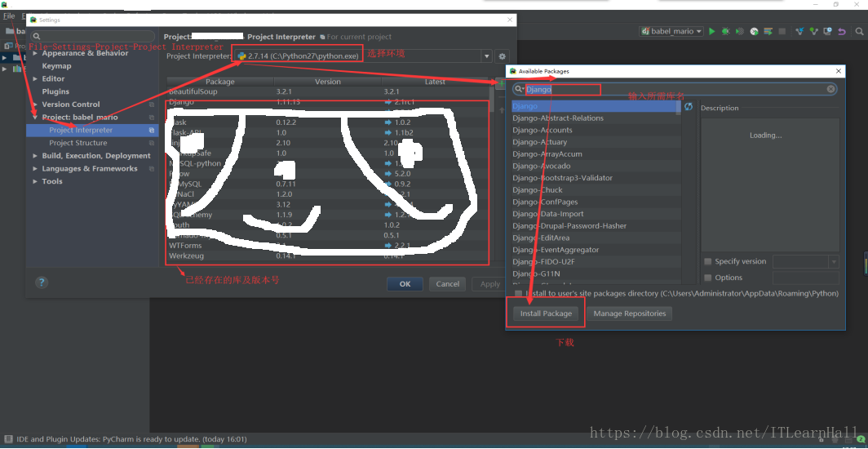Click the purple revert arrow icon

841,32
